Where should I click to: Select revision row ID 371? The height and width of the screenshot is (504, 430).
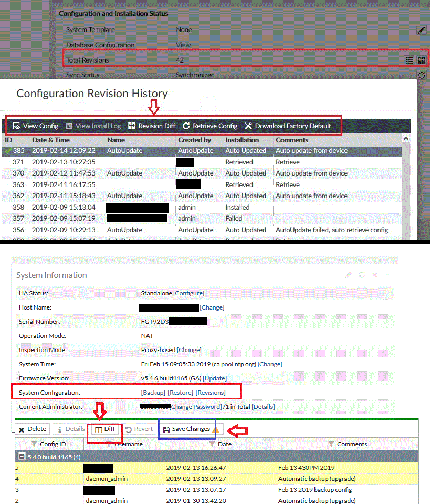tap(202, 162)
